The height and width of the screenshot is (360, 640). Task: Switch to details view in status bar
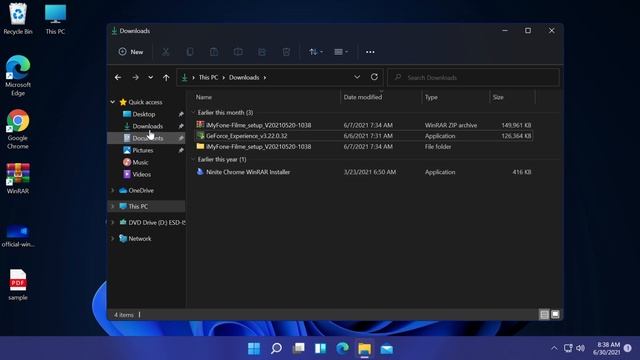coord(544,314)
